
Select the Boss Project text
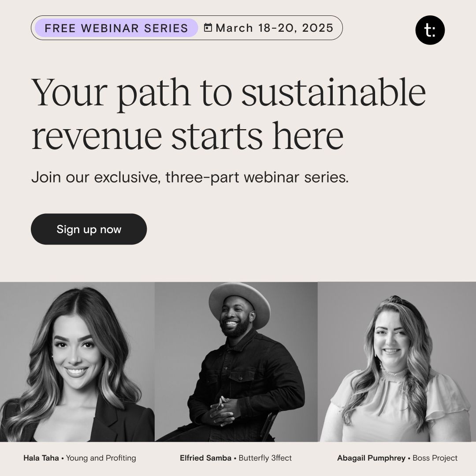pyautogui.click(x=435, y=458)
